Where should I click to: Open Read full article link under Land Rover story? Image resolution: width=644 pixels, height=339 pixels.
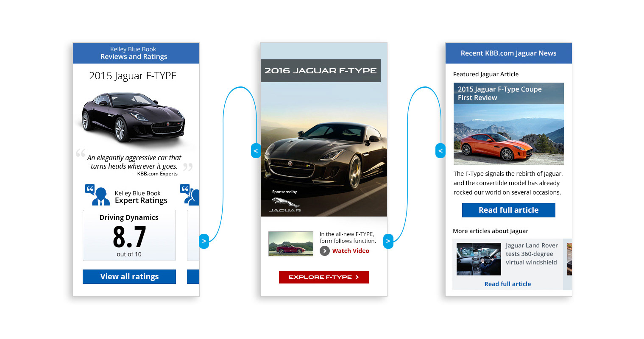507,284
